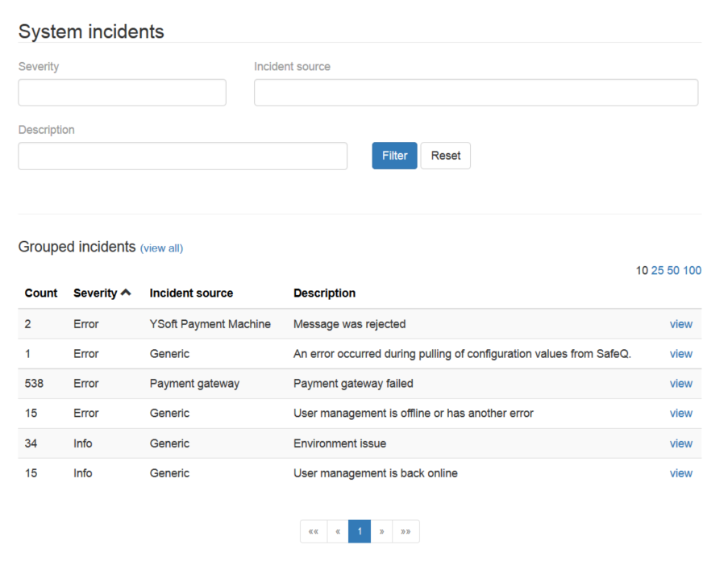
Task: View the 'Message was rejected' incident
Action: (x=680, y=324)
